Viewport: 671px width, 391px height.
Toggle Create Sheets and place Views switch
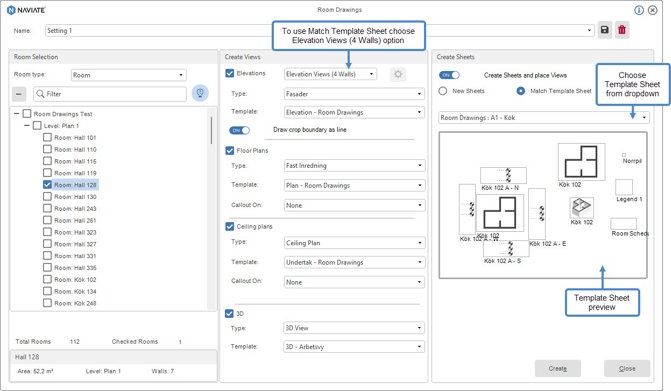(x=449, y=75)
